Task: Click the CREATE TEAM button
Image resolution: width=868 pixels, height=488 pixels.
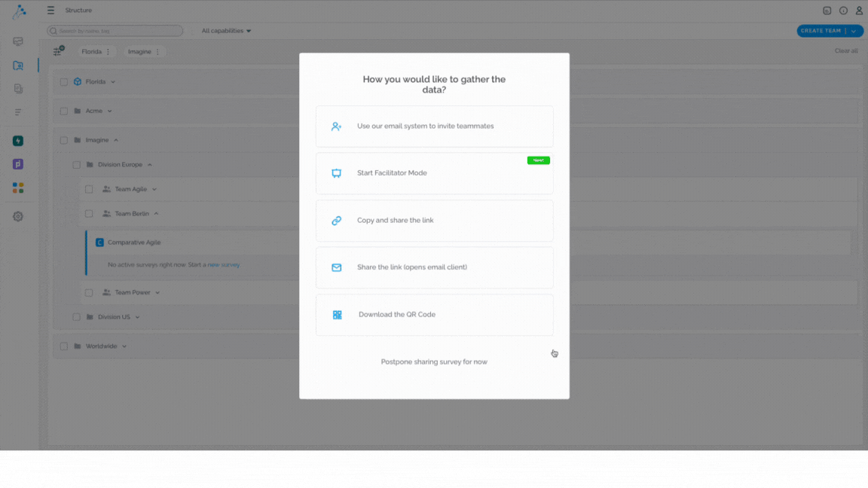Action: pos(821,31)
